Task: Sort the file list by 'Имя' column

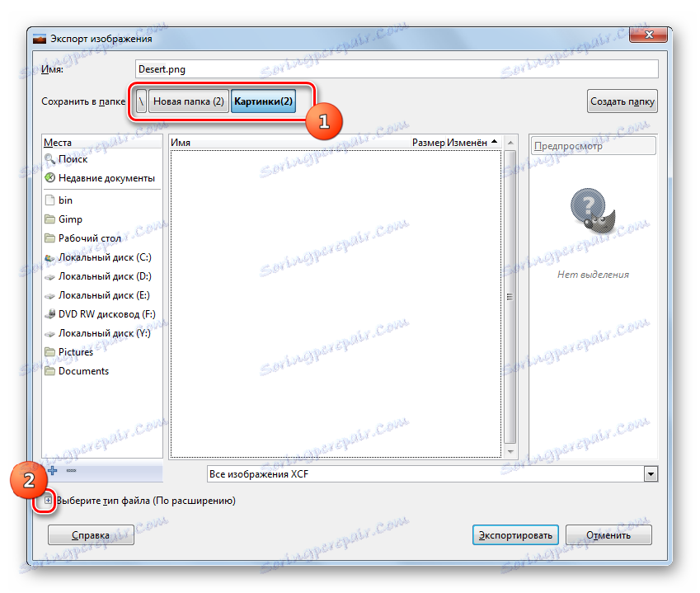Action: point(290,143)
